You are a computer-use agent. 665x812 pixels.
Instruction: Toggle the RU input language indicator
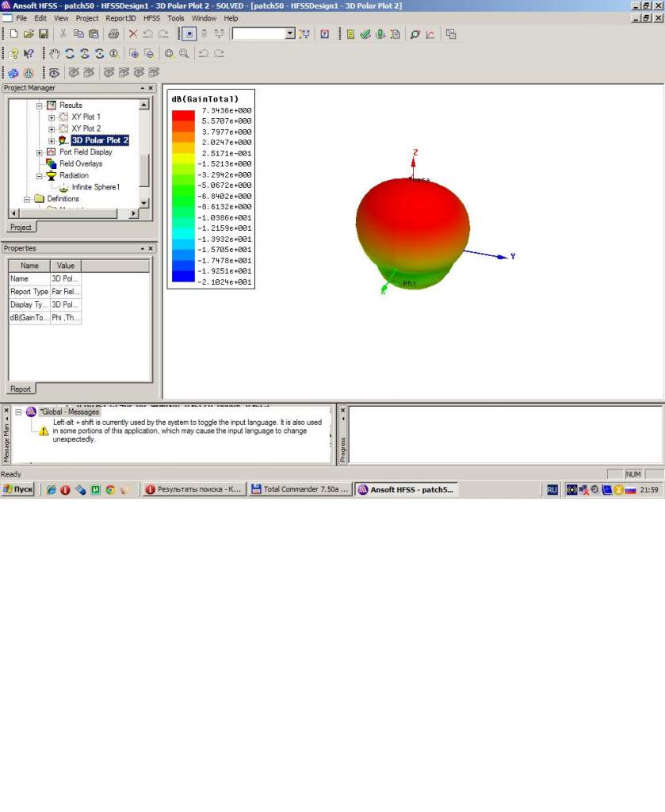[552, 489]
